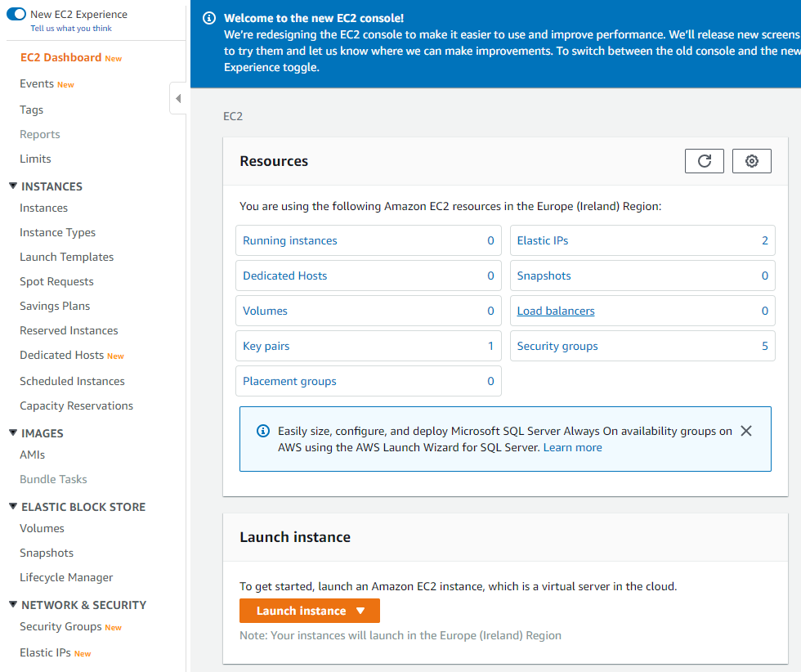Open AMIs under Images

tap(32, 455)
